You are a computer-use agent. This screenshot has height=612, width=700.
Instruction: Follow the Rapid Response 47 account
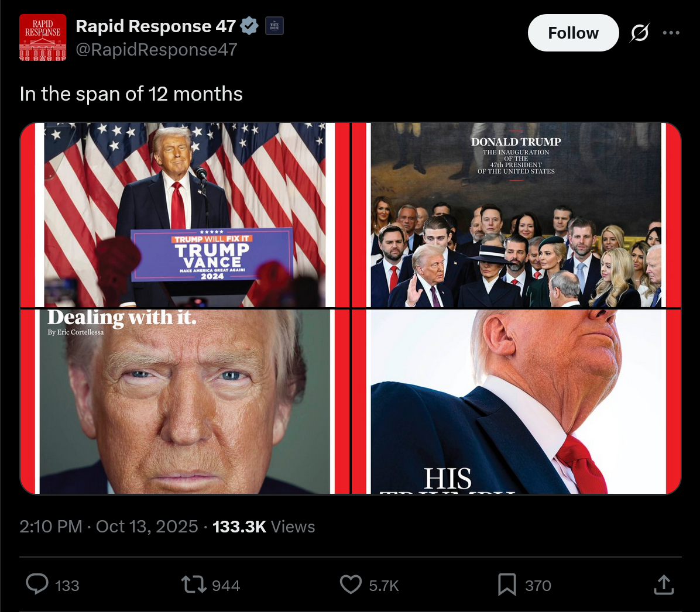point(573,33)
